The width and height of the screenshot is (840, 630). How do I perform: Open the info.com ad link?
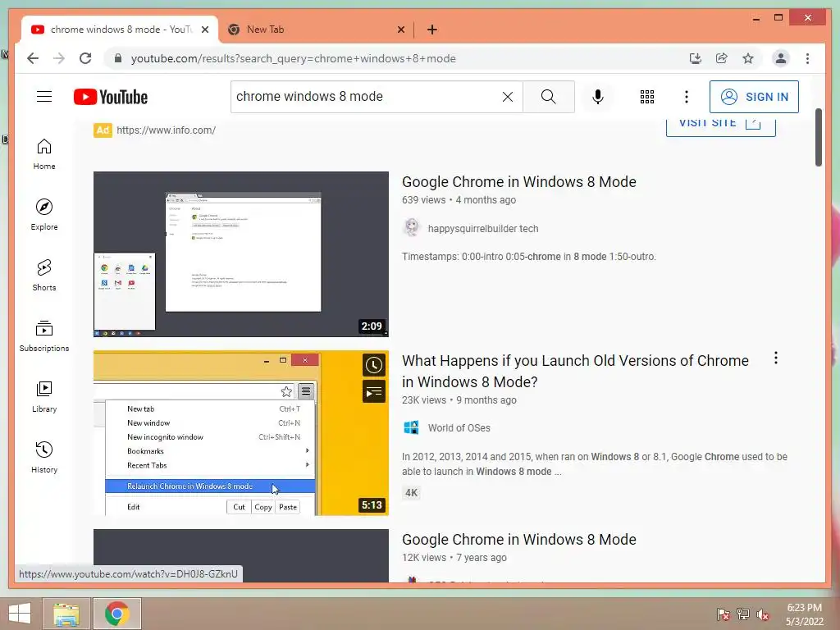coord(166,130)
